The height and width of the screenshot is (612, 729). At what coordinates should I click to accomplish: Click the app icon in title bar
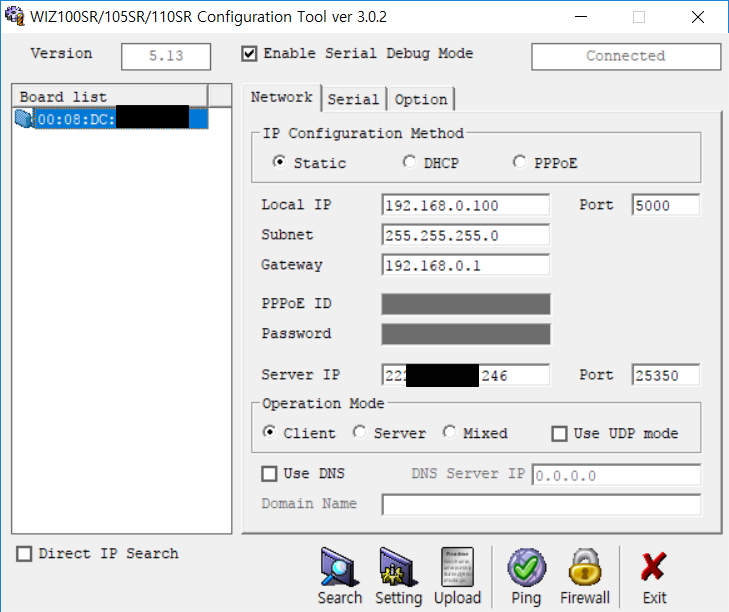tap(14, 16)
